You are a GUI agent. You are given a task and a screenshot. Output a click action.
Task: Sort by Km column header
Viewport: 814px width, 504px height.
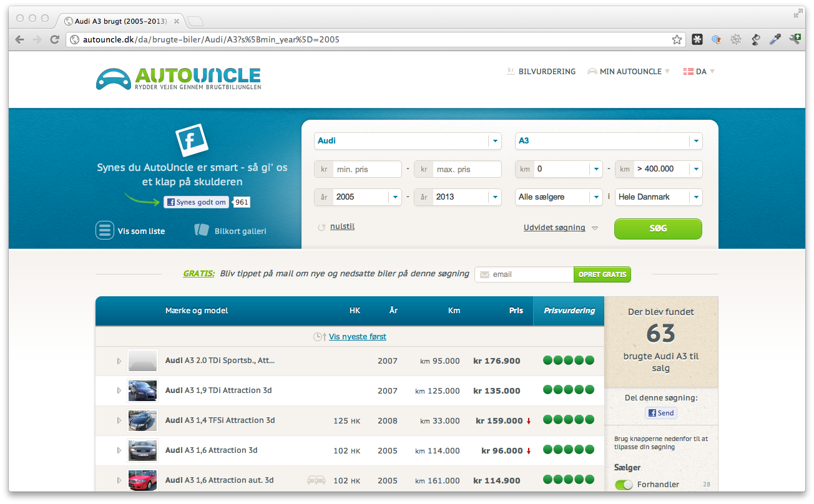coord(454,311)
